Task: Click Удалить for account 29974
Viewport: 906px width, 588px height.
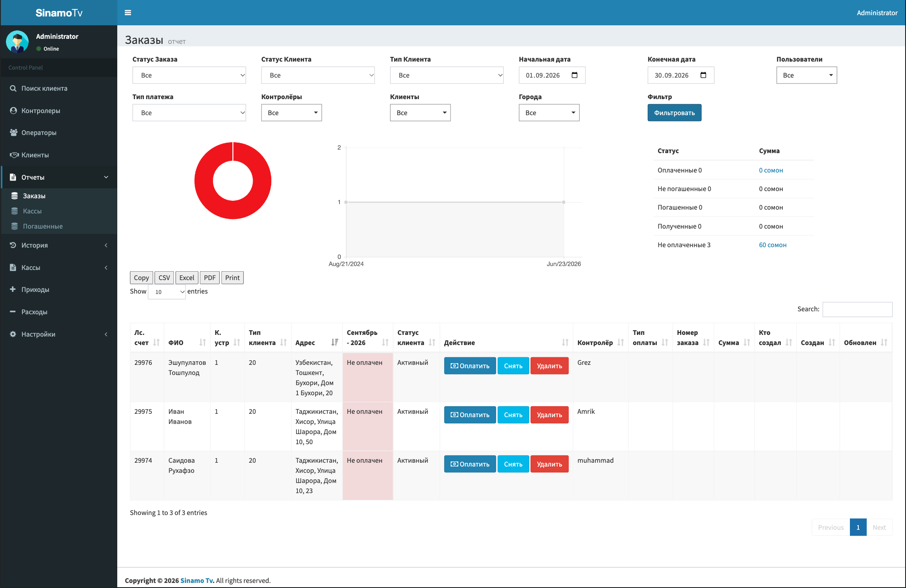Action: (549, 464)
